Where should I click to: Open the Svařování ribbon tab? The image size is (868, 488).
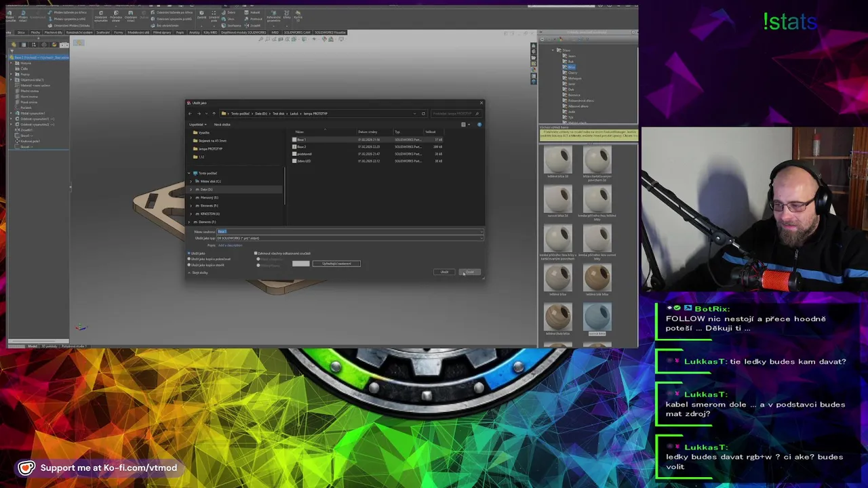pyautogui.click(x=103, y=33)
